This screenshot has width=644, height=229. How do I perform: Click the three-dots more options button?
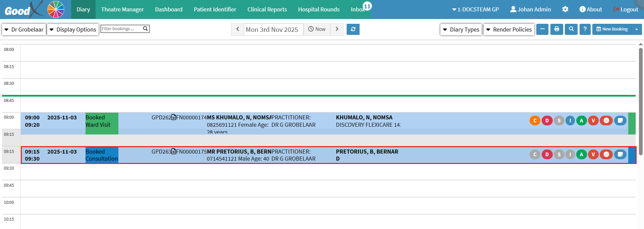pos(542,29)
